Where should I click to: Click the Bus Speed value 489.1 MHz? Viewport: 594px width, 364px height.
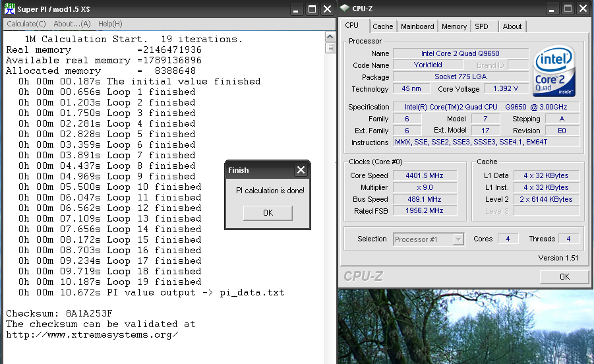425,199
